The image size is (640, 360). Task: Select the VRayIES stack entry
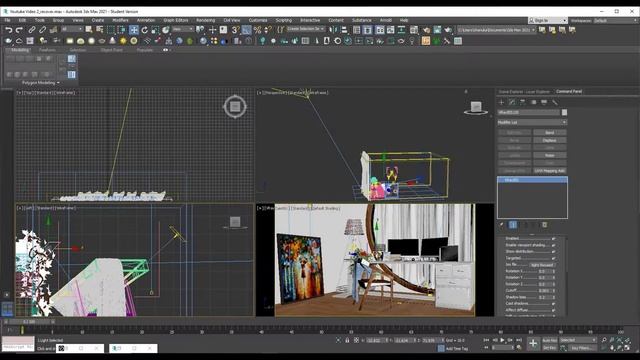point(532,180)
